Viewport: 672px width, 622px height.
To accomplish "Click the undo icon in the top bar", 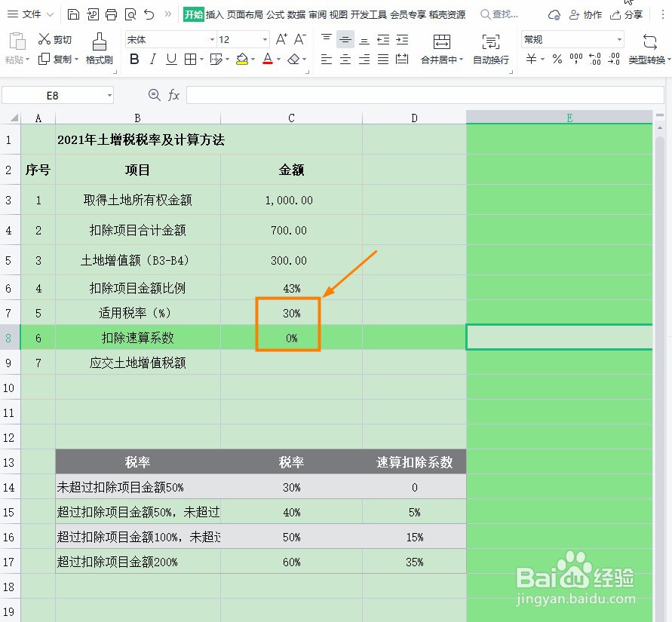I will click(149, 14).
